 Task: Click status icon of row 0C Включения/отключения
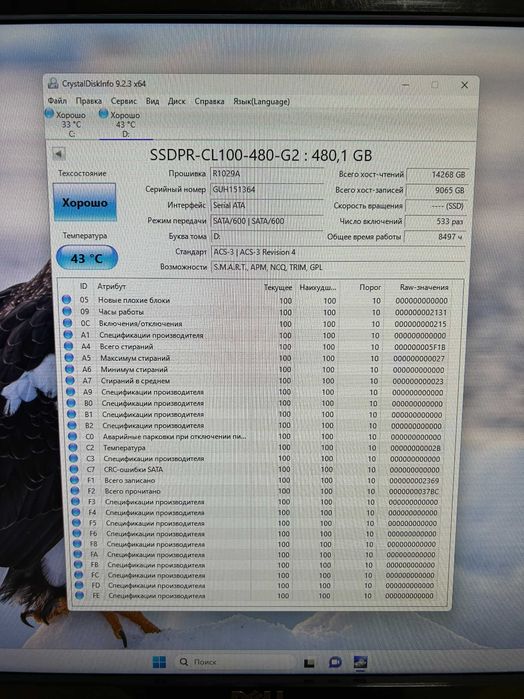click(68, 323)
